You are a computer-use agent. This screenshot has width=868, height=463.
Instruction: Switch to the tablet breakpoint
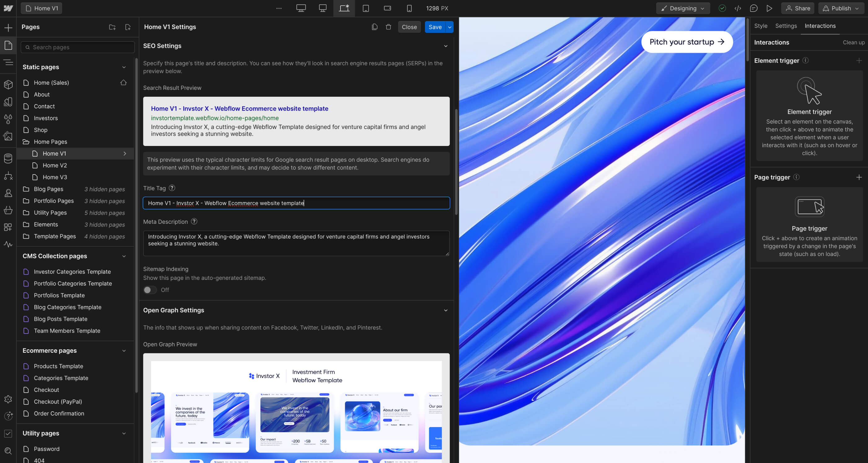[366, 8]
